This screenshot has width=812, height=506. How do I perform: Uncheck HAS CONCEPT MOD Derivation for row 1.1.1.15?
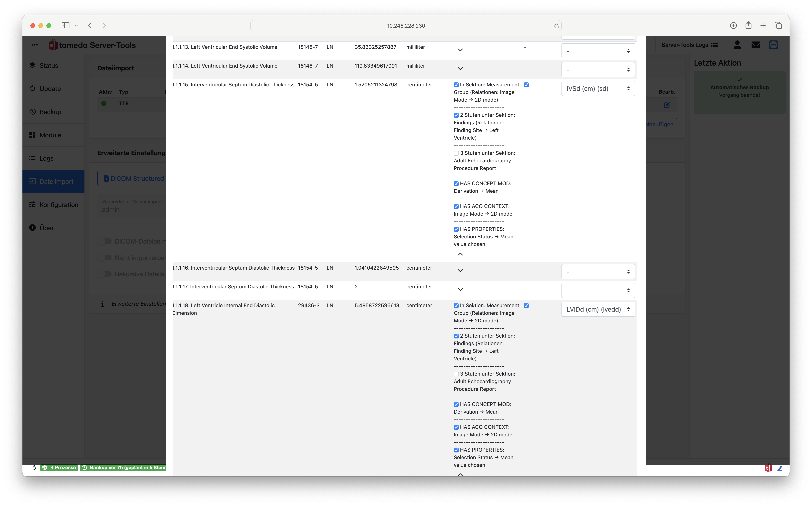456,184
